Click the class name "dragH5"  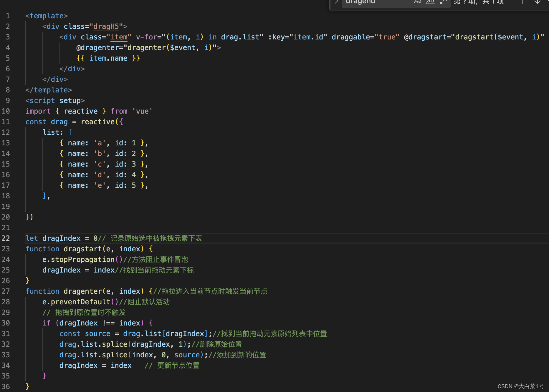point(106,26)
